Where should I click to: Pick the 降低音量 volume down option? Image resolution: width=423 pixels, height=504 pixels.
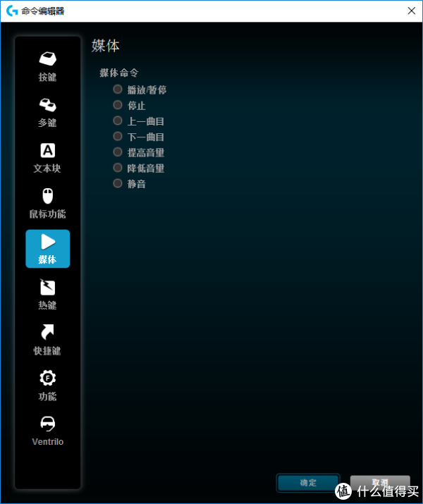click(139, 168)
